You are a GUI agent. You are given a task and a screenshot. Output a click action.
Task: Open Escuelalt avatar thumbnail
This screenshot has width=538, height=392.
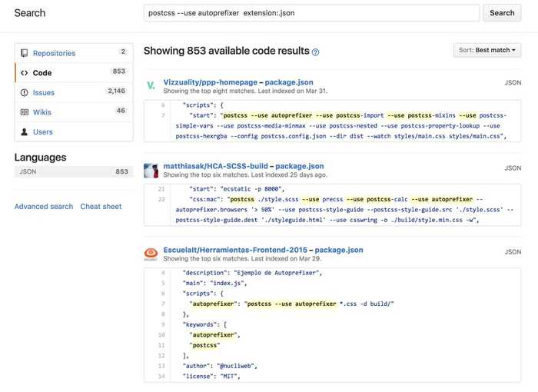click(151, 254)
